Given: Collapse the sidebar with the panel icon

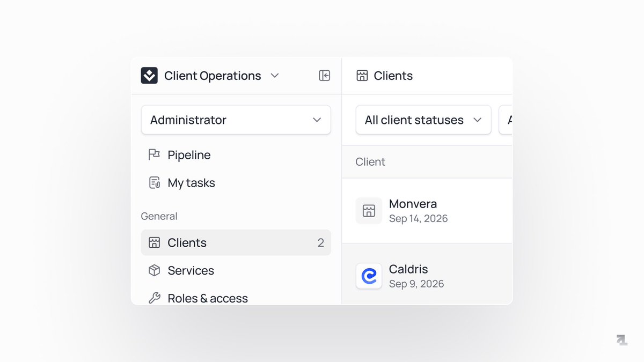Looking at the screenshot, I should pyautogui.click(x=325, y=76).
